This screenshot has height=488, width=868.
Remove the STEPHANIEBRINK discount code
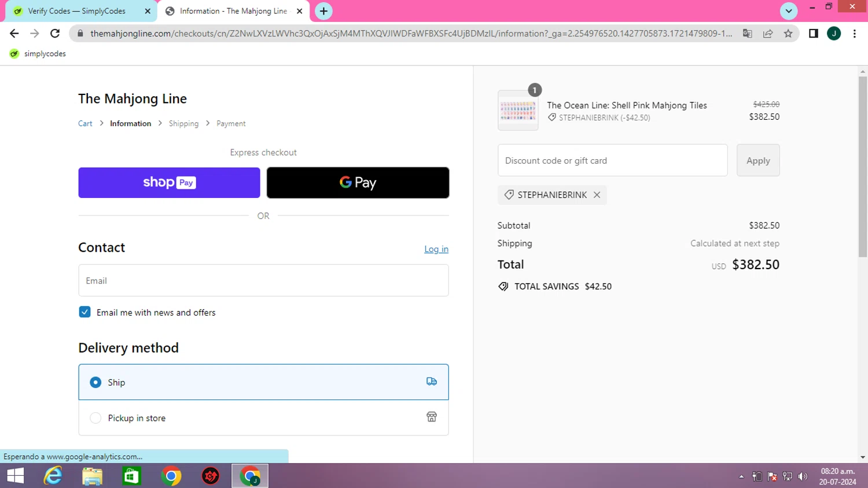(x=597, y=195)
